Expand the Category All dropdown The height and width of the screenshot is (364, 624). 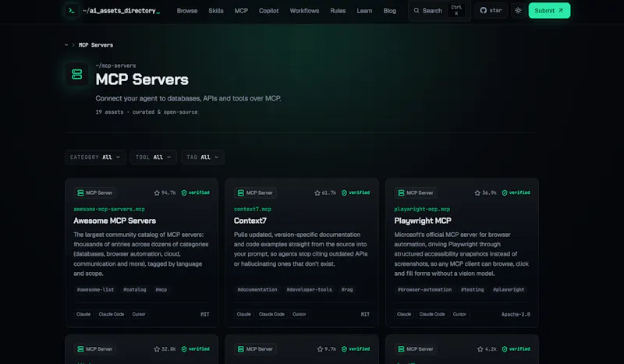[95, 157]
